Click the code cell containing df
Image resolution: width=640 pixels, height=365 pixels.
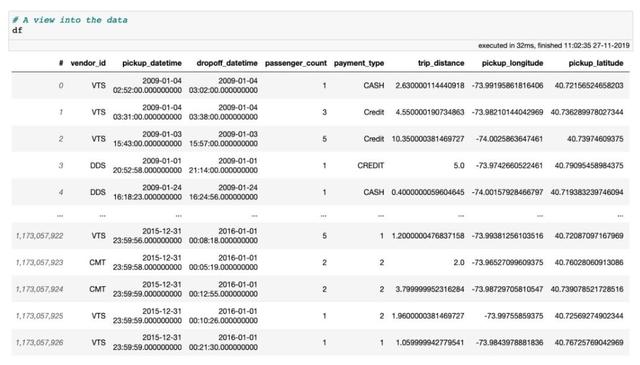coord(320,25)
